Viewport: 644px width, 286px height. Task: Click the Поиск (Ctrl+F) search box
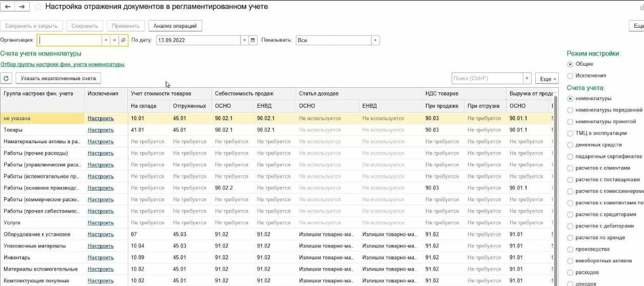pyautogui.click(x=487, y=79)
